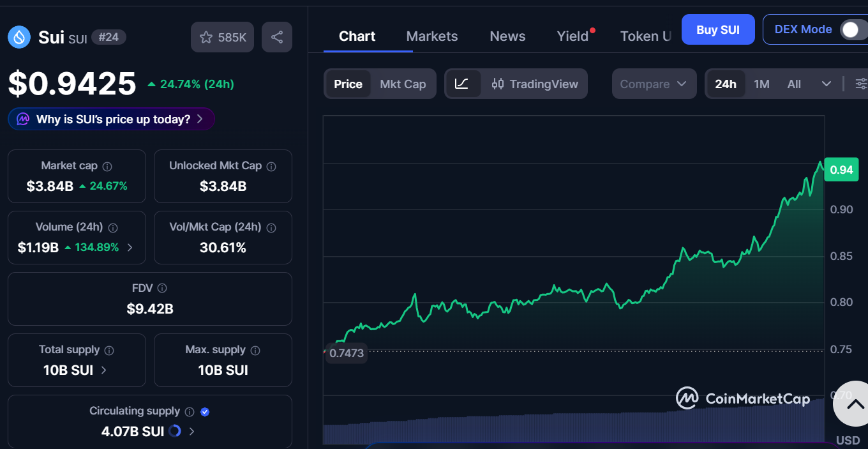Switch to the TradingView candlestick chart
868x449 pixels.
[x=535, y=84]
